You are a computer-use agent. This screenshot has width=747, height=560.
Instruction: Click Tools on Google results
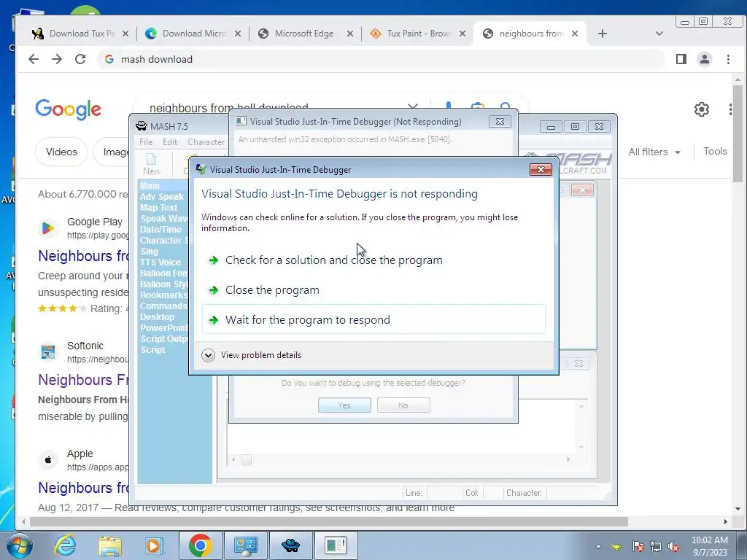tap(715, 152)
